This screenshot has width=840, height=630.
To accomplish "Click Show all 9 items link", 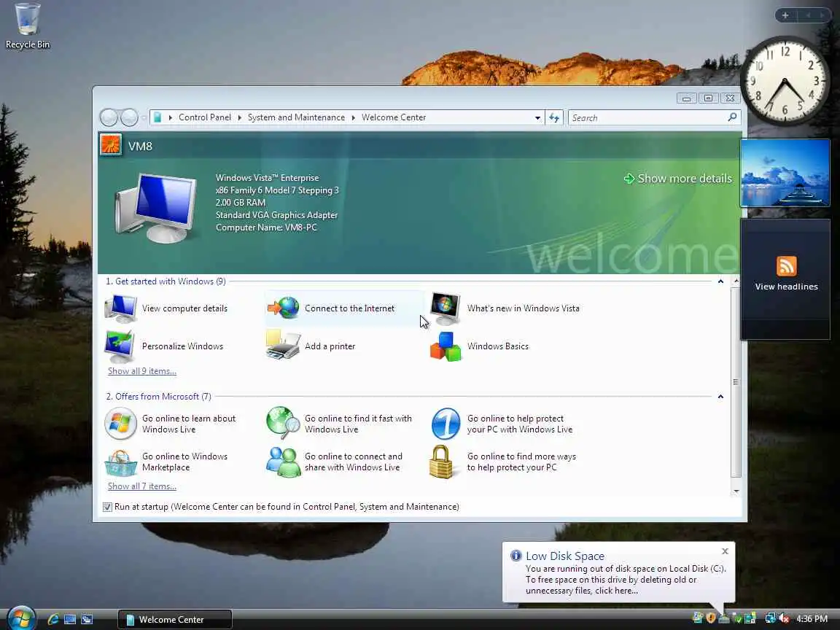I will pos(142,370).
